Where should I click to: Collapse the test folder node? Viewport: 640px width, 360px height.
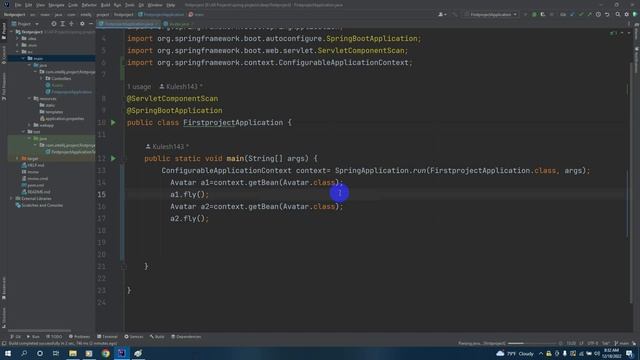[x=24, y=132]
